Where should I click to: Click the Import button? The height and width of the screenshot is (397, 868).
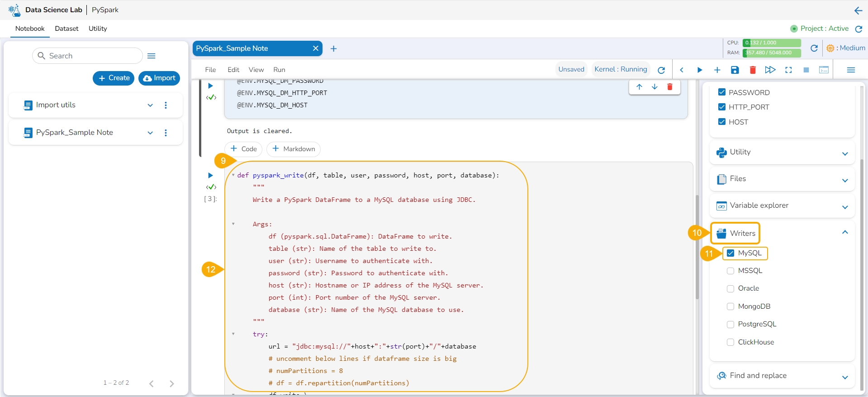coord(159,78)
